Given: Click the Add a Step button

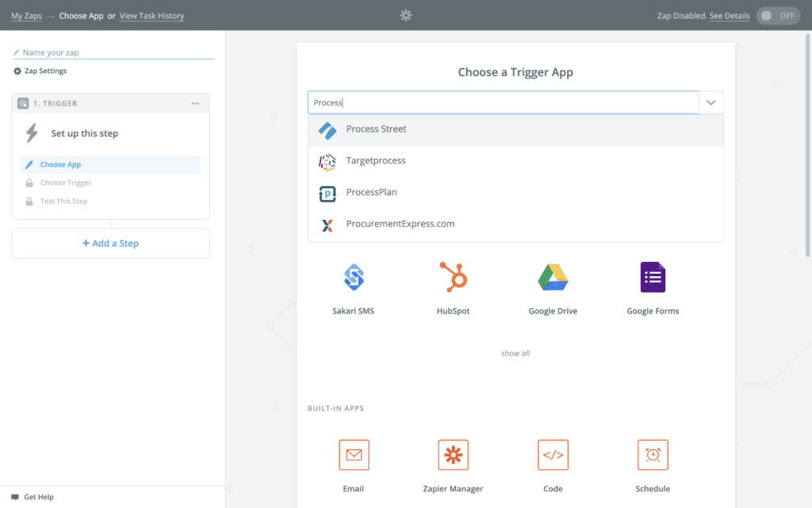Looking at the screenshot, I should pos(110,243).
